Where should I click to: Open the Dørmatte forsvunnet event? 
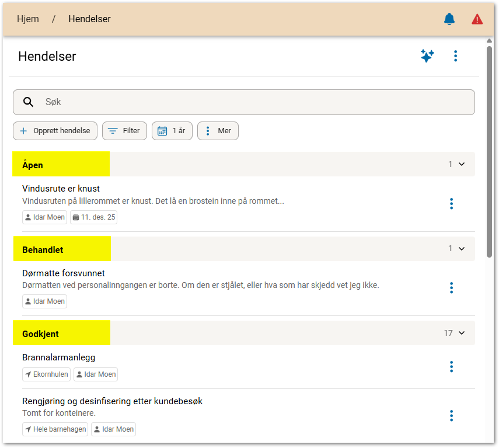click(64, 273)
